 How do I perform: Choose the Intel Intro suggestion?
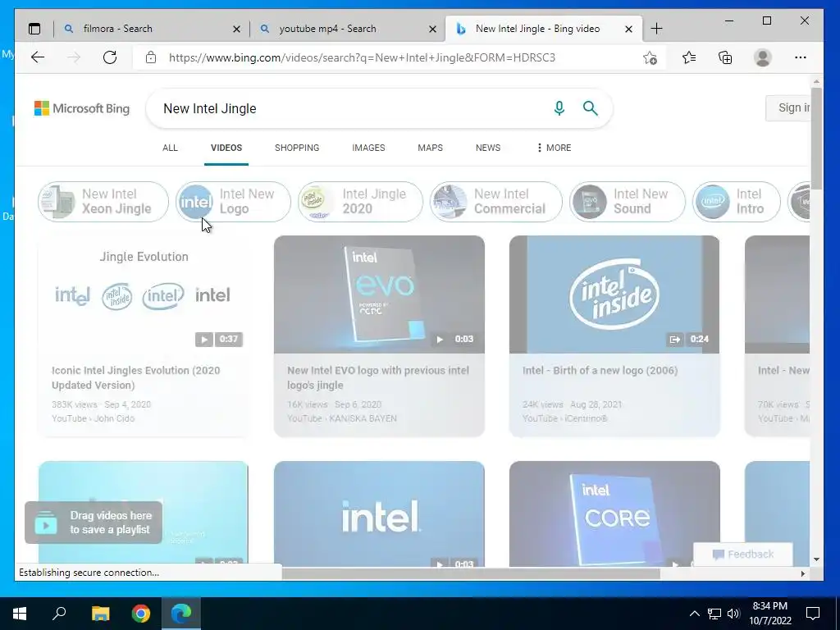click(x=737, y=202)
